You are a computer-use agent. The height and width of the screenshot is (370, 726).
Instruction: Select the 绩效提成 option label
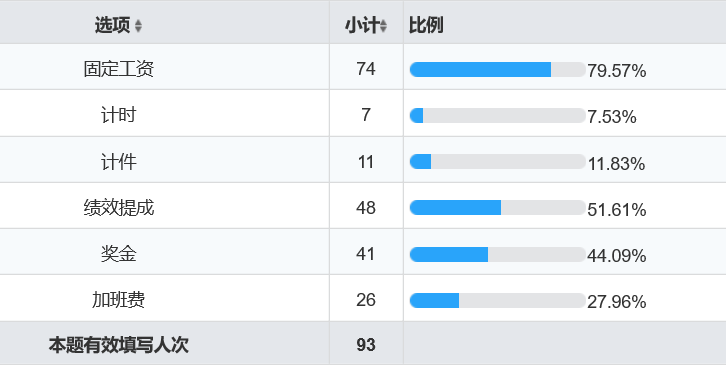(119, 207)
